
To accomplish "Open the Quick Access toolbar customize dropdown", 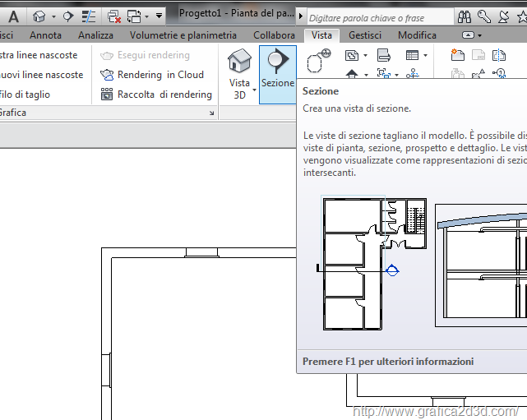I will 159,16.
